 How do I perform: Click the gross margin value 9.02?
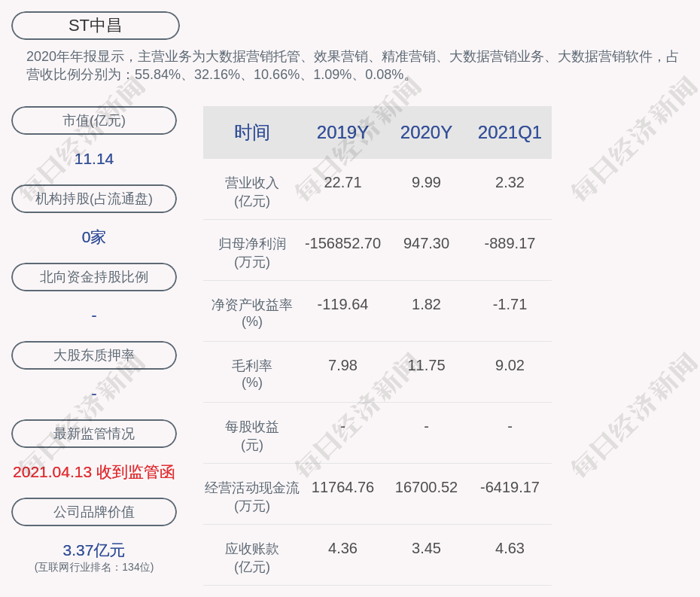[x=510, y=365]
